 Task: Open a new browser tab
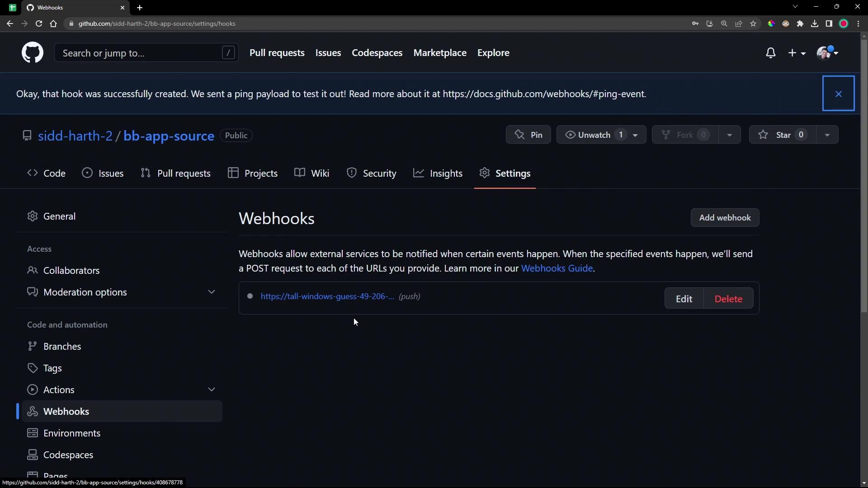pyautogui.click(x=140, y=8)
